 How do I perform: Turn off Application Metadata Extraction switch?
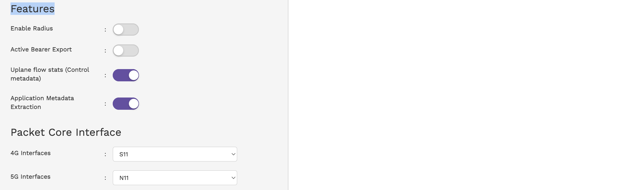click(x=126, y=104)
